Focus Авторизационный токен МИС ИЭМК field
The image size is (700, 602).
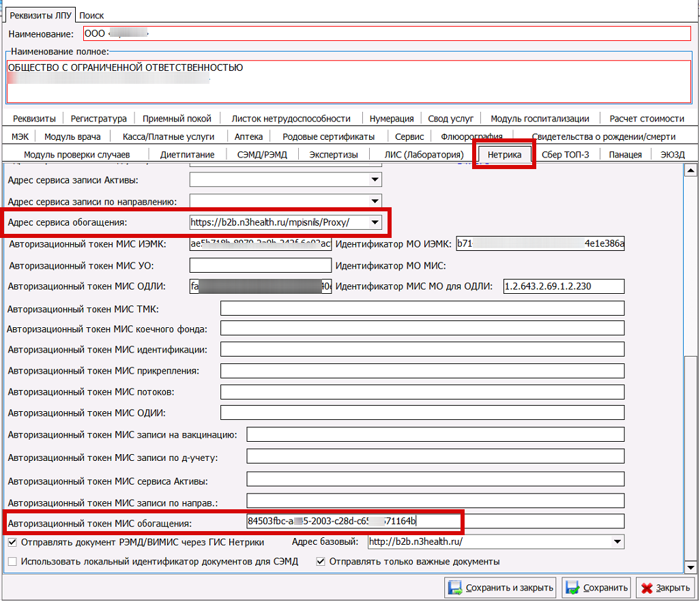(260, 243)
